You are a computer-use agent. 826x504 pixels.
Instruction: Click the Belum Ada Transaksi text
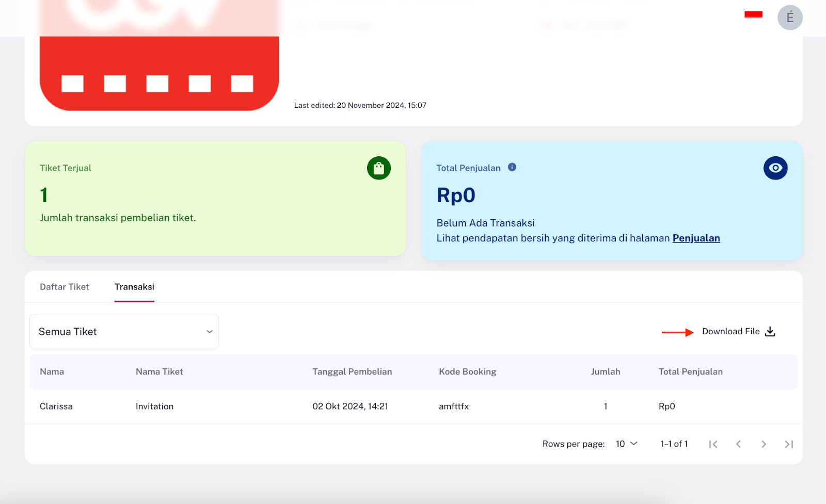point(486,223)
